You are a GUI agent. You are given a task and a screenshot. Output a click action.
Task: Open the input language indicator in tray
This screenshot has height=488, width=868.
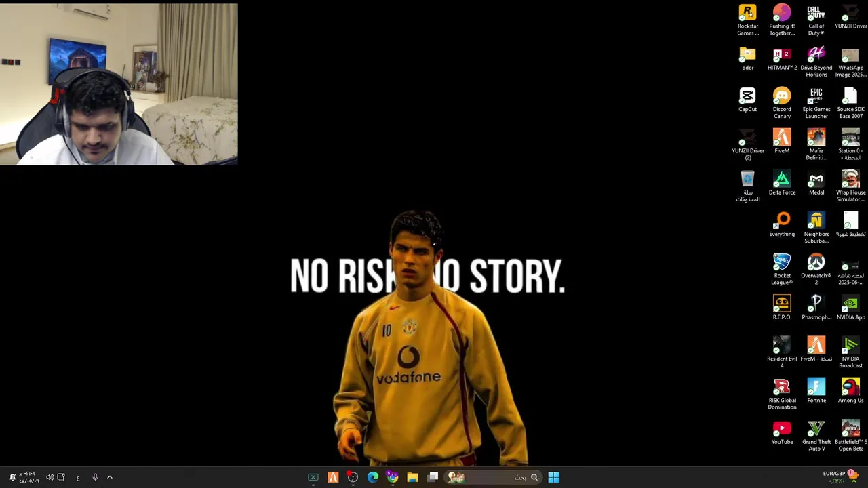tap(78, 478)
